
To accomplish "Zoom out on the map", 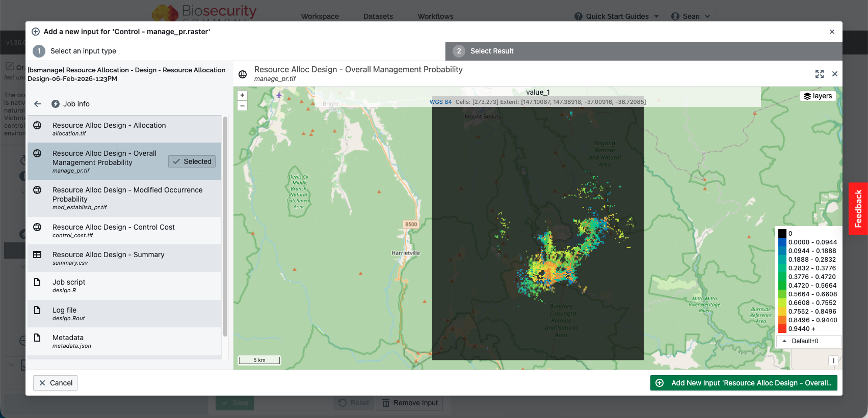I will tap(243, 106).
